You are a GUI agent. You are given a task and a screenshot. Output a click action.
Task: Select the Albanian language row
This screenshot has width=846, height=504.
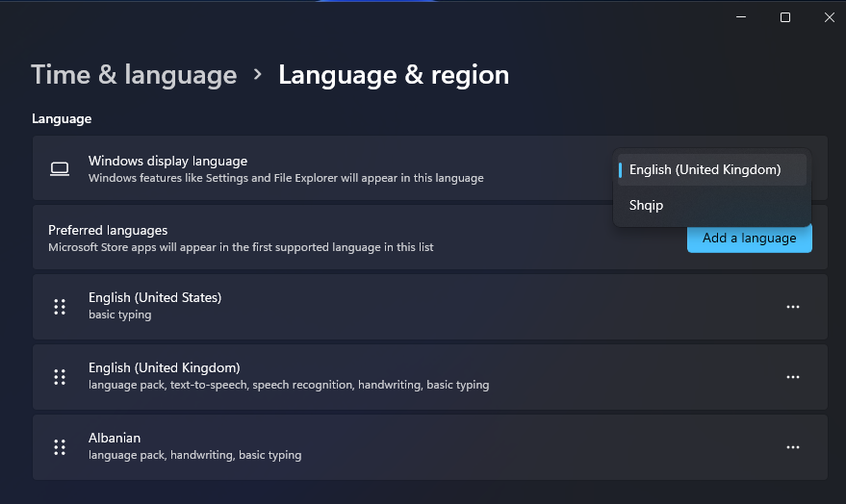click(430, 447)
